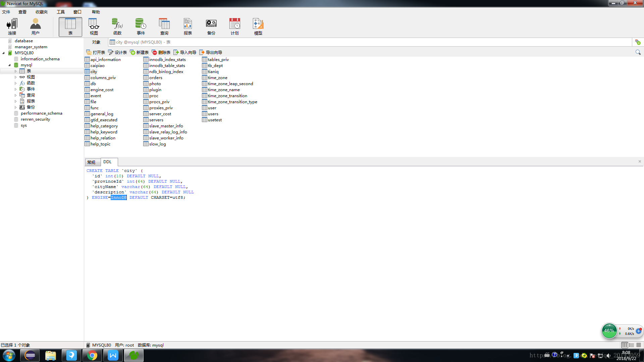The height and width of the screenshot is (362, 644).
Task: Switch to the DDL tab
Action: (108, 162)
